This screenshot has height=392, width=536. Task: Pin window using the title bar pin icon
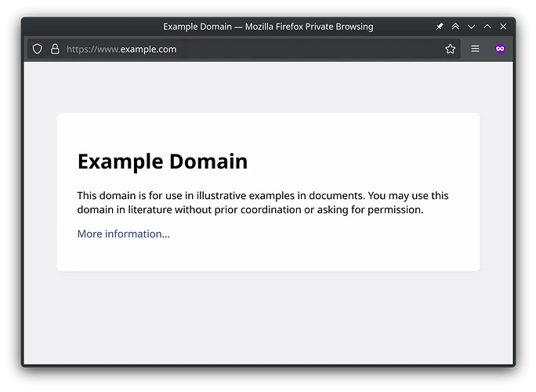pos(440,27)
